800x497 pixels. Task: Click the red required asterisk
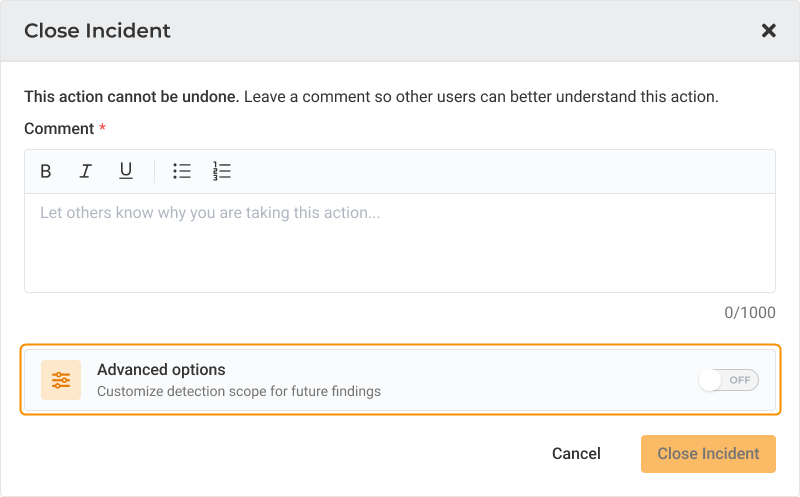103,127
